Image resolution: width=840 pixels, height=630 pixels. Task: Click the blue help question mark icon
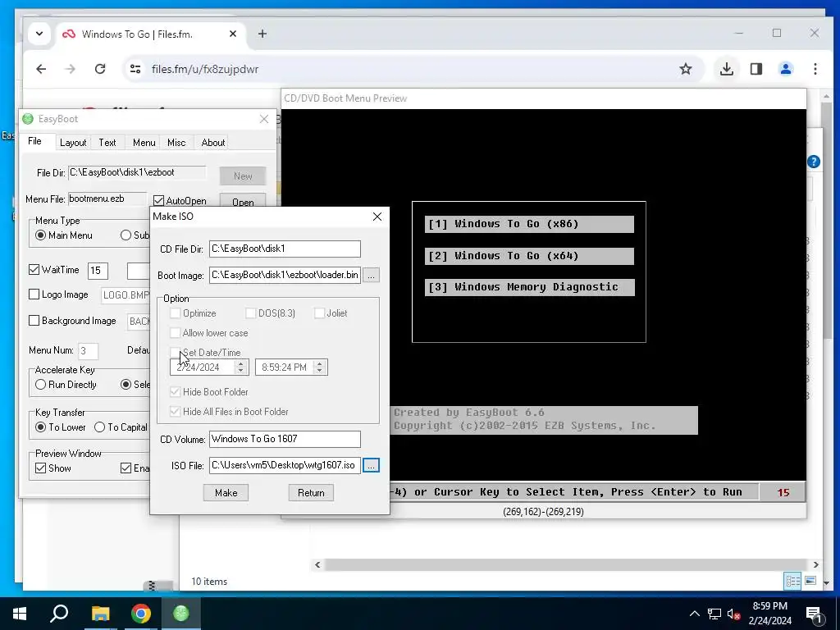coord(813,162)
